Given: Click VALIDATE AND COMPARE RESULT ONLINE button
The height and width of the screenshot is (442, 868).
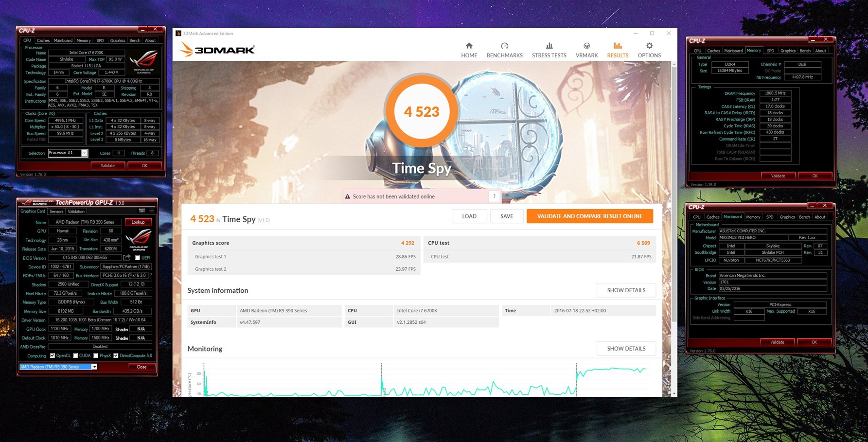Looking at the screenshot, I should click(x=589, y=216).
